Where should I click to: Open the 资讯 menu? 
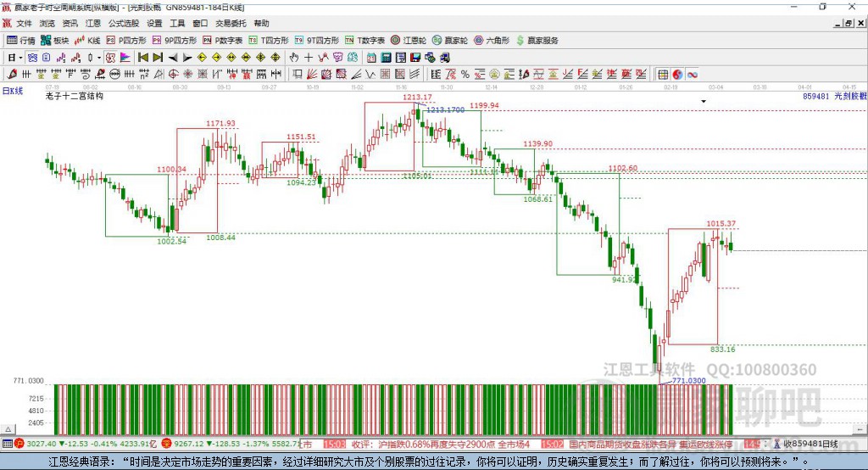(x=70, y=23)
